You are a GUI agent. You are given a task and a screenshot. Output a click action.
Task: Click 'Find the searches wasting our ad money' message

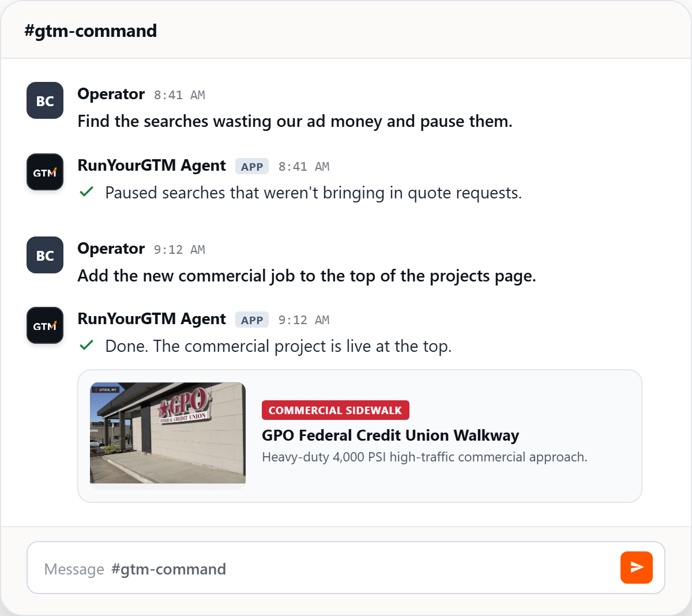pos(295,122)
